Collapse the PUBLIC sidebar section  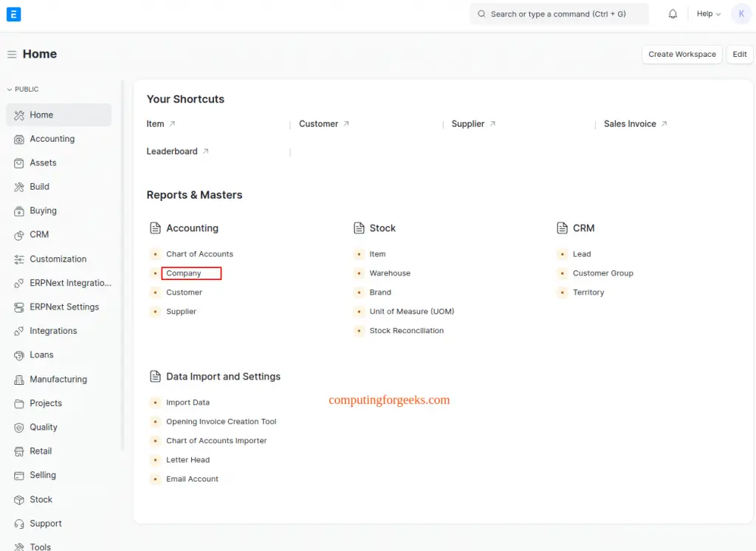click(23, 89)
